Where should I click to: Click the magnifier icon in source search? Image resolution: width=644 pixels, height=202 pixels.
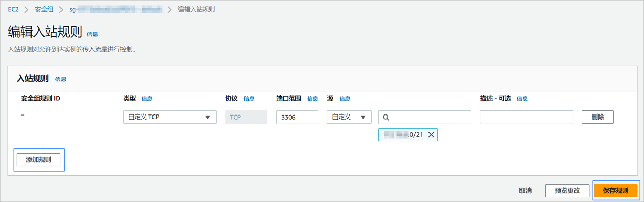click(x=386, y=118)
